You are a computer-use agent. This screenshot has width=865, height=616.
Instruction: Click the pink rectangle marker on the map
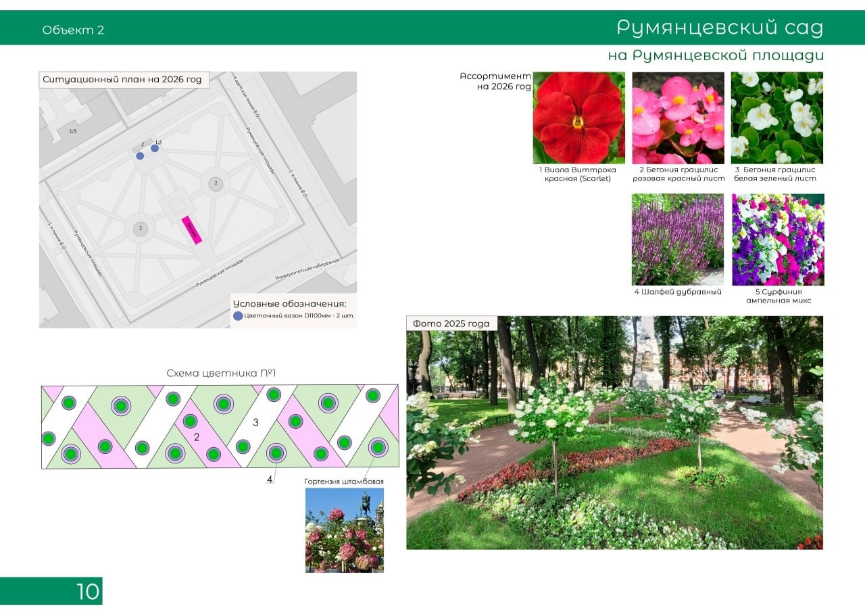pyautogui.click(x=191, y=230)
